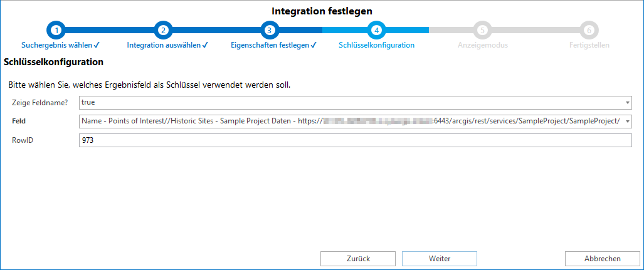Expand the 'Feld' dropdown arrow
Viewport: 644px width, 270px height.
click(627, 121)
